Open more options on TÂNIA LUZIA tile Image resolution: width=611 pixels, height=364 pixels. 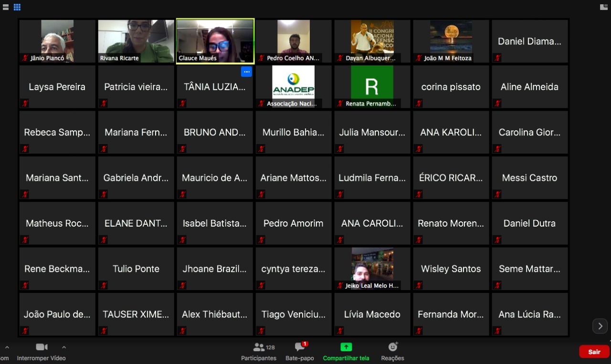pyautogui.click(x=246, y=72)
